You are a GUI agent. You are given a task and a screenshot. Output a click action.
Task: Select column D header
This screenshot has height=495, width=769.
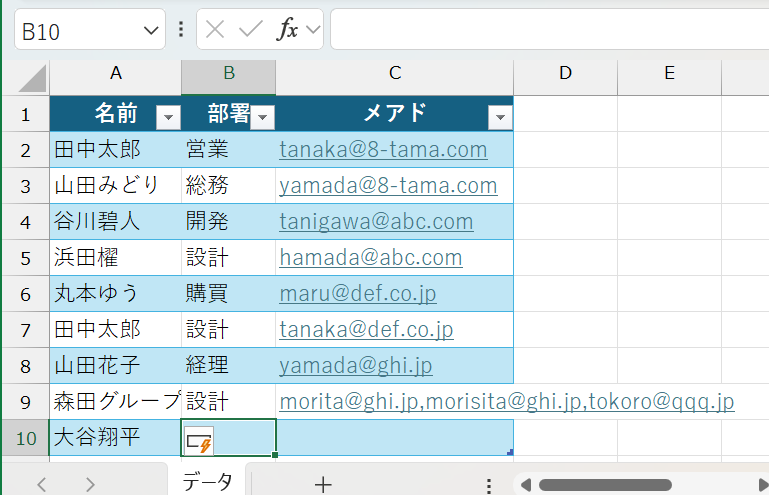click(565, 72)
